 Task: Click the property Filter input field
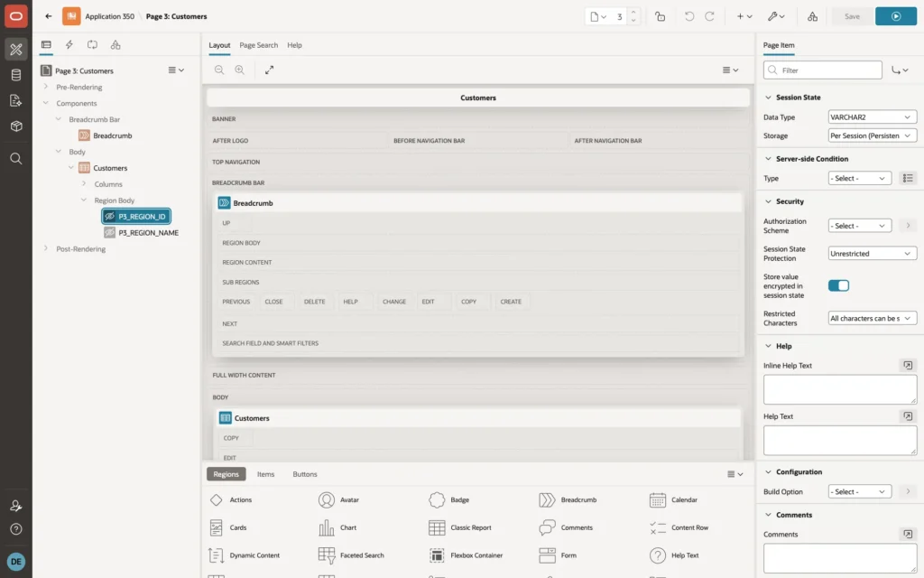[x=822, y=70]
